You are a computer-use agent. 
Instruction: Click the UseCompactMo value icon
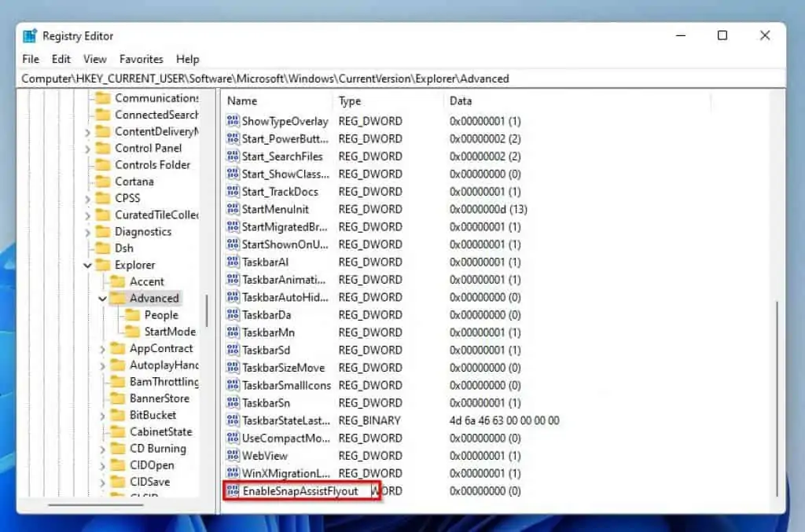click(x=233, y=438)
